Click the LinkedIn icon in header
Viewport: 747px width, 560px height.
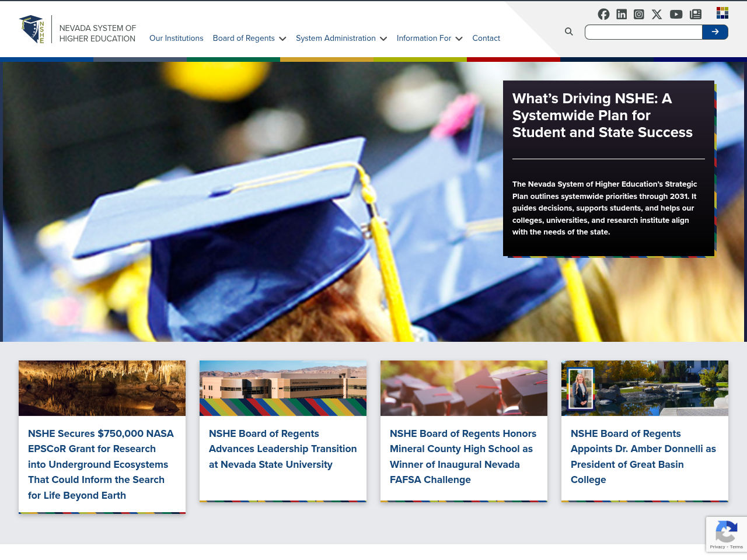click(x=622, y=14)
